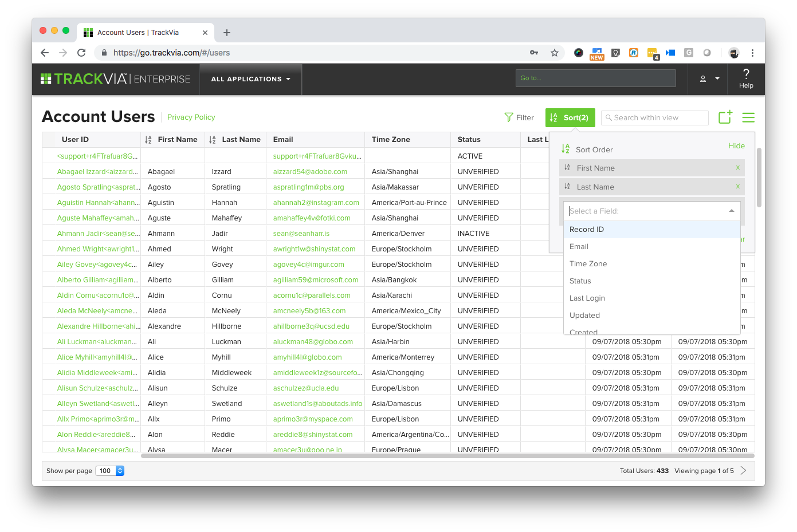797x532 pixels.
Task: Click the sort direction icon beside Last Name
Action: pyautogui.click(x=567, y=187)
